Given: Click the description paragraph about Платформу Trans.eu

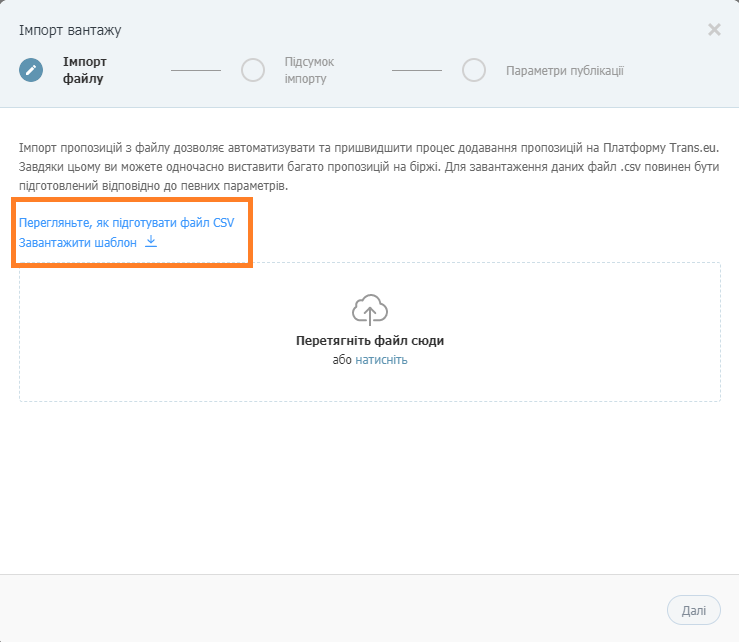Looking at the screenshot, I should tap(369, 167).
